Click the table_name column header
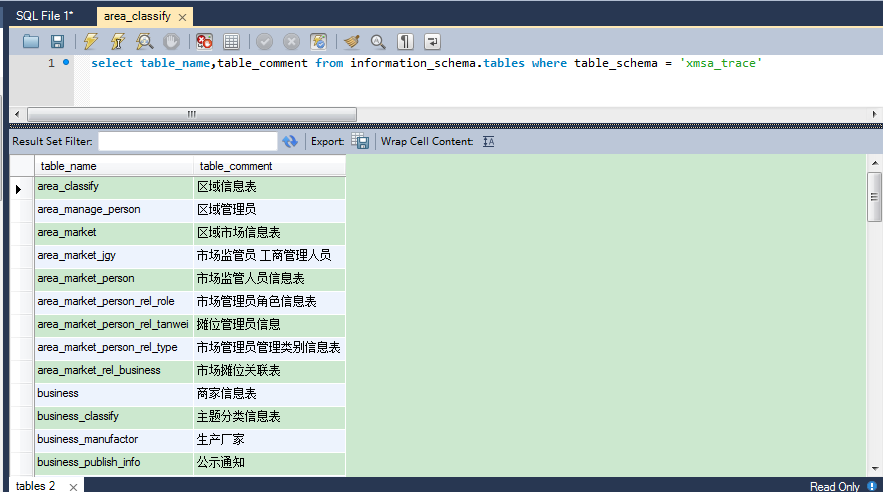 pos(114,166)
